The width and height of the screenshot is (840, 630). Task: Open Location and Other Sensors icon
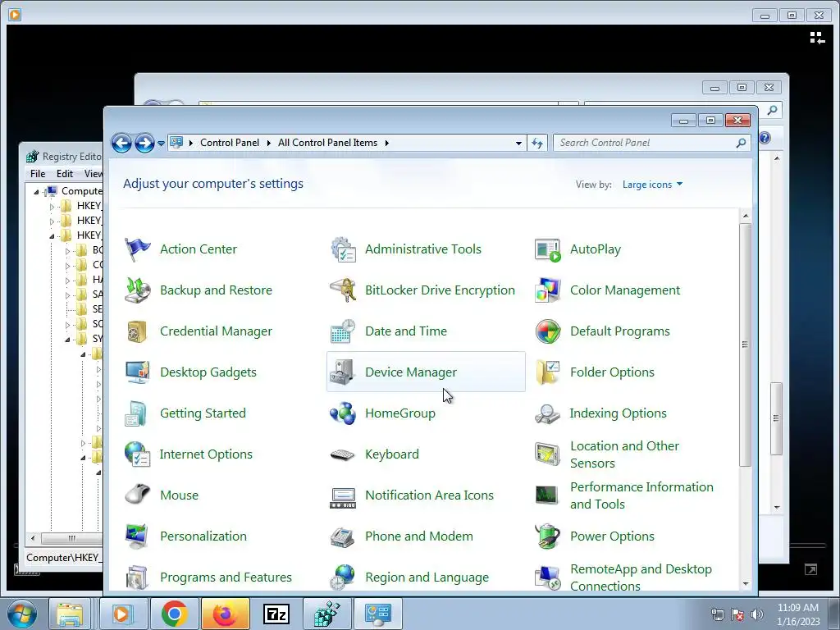[547, 454]
